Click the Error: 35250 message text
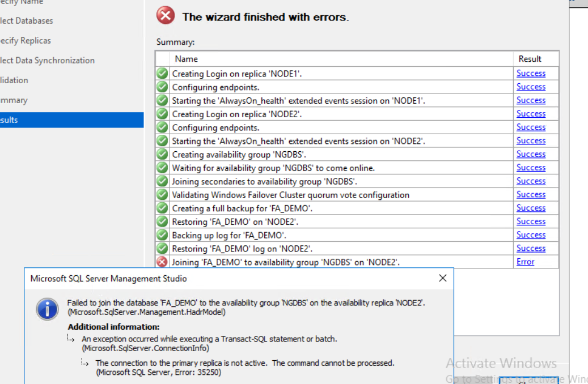Image resolution: width=588 pixels, height=384 pixels. point(159,372)
